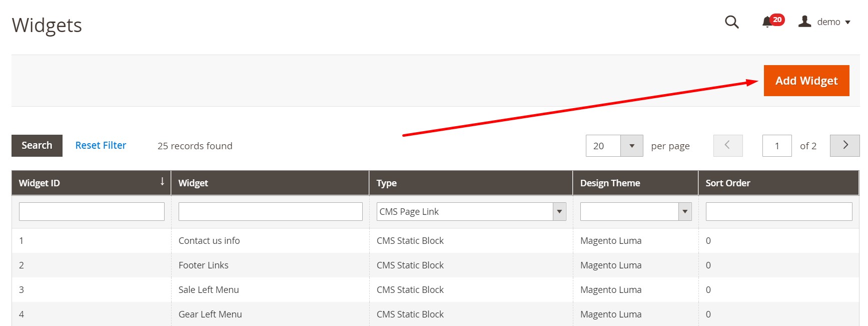Open the Design Theme filter dropdown
Viewport: 868px width, 326px height.
(x=684, y=212)
